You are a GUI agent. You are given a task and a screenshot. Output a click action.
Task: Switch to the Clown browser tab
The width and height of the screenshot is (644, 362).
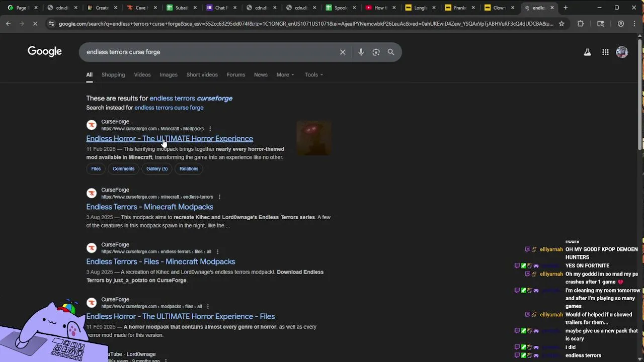click(x=498, y=8)
